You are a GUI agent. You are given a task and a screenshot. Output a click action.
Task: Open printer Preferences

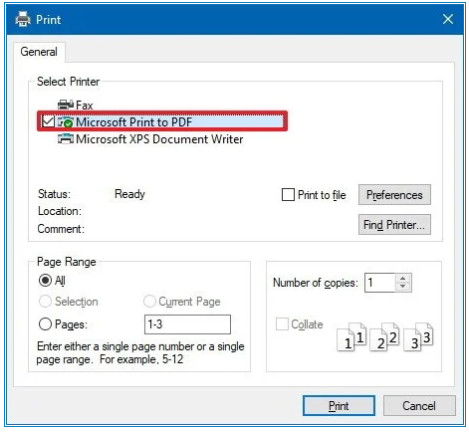(394, 195)
